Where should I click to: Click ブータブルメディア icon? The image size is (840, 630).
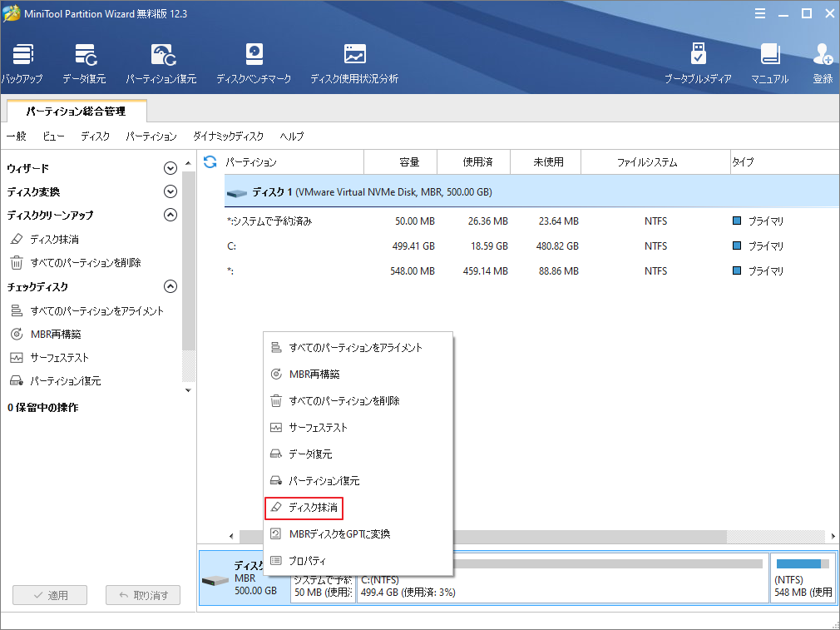point(698,64)
